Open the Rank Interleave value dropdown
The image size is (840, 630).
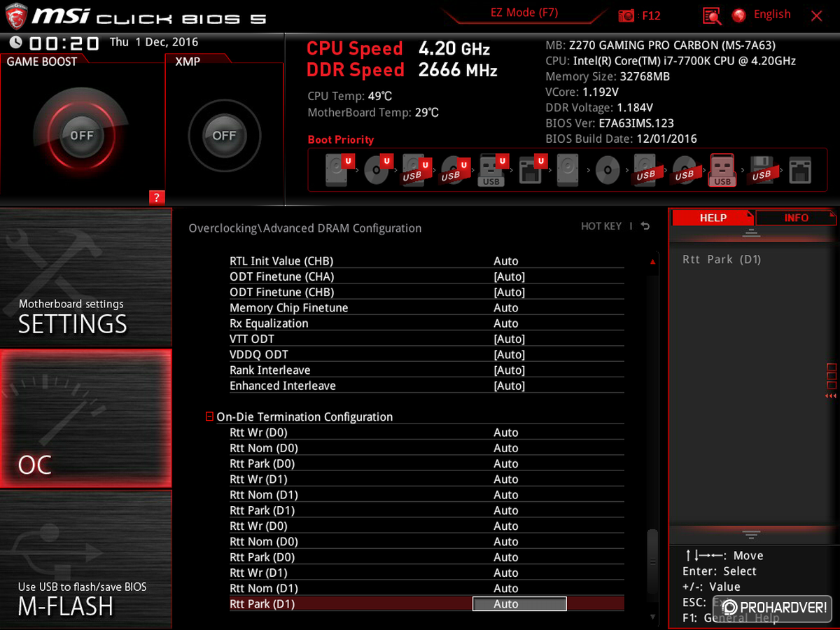click(510, 370)
